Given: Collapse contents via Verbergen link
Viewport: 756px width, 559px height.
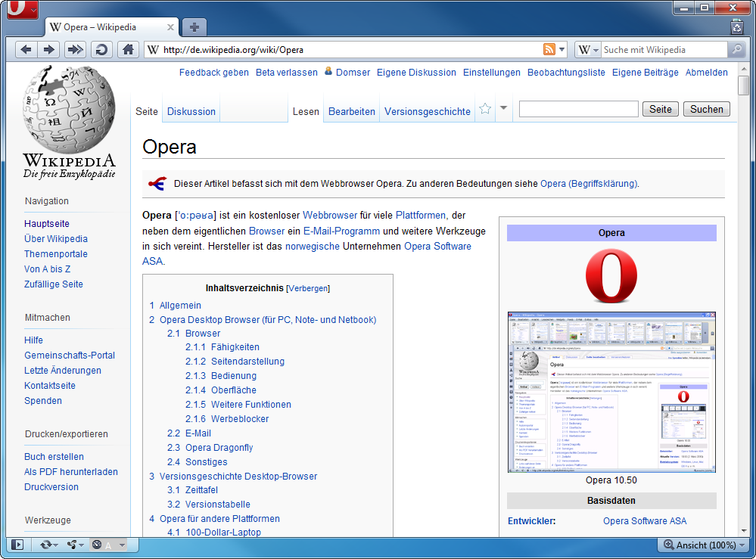Looking at the screenshot, I should point(308,288).
